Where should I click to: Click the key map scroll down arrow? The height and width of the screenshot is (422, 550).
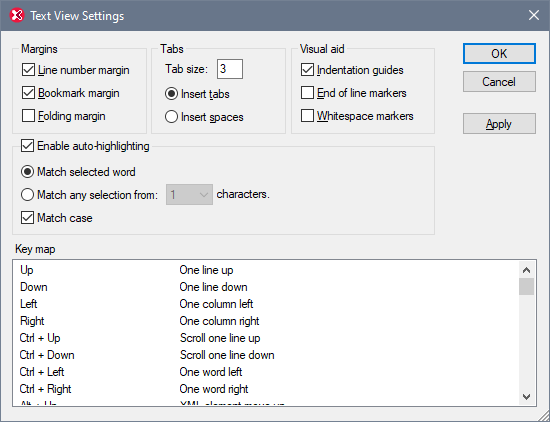(526, 397)
